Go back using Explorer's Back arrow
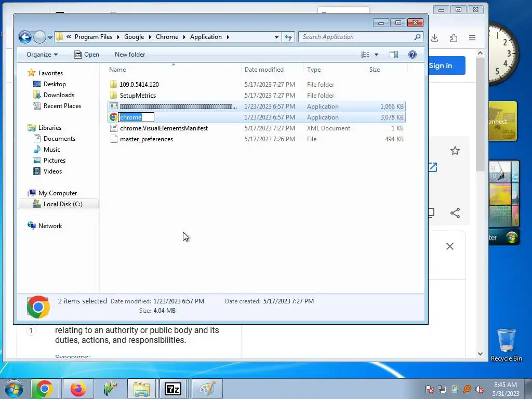 pos(25,37)
